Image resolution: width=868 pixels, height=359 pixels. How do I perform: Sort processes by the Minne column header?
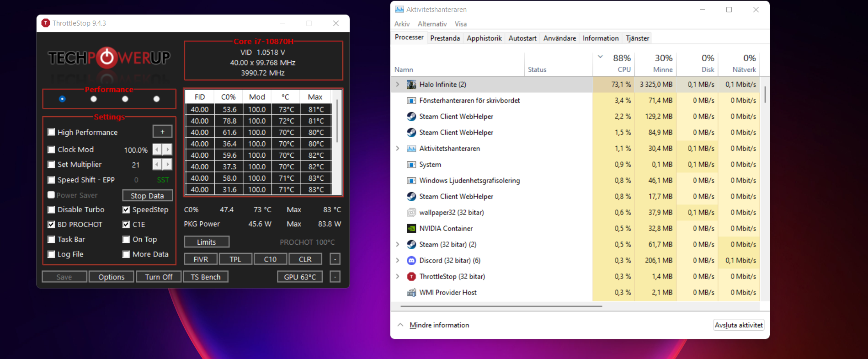click(x=655, y=64)
